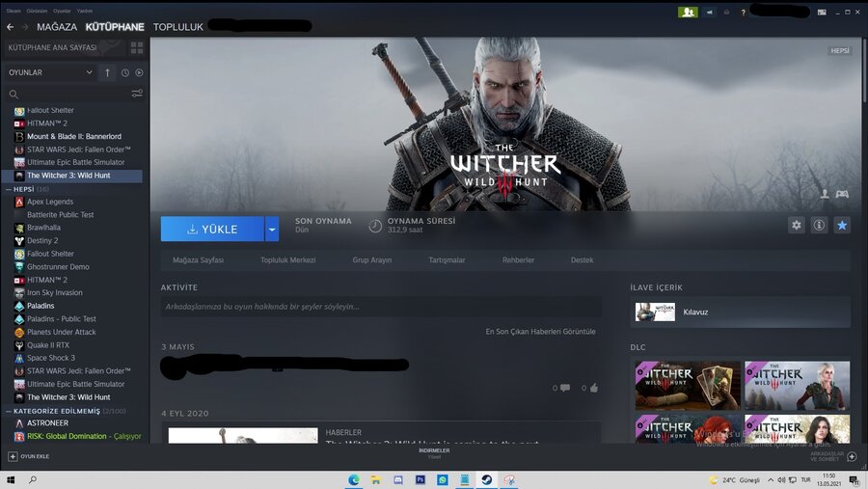This screenshot has width=868, height=489.
Task: Open the OYUNLAR category dropdown
Action: (50, 72)
